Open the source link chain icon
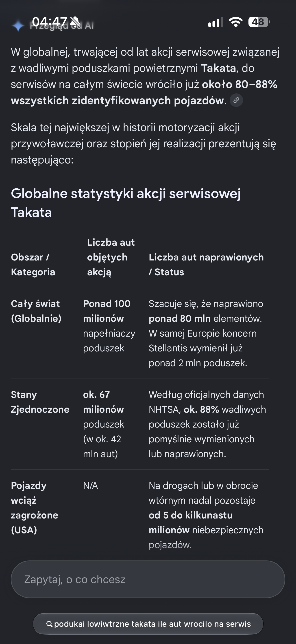 [x=236, y=100]
